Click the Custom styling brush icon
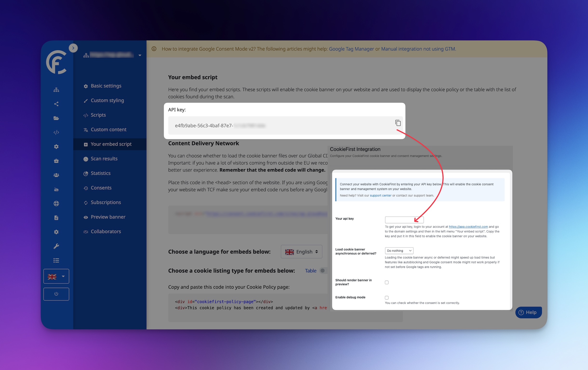The height and width of the screenshot is (370, 588). point(86,101)
